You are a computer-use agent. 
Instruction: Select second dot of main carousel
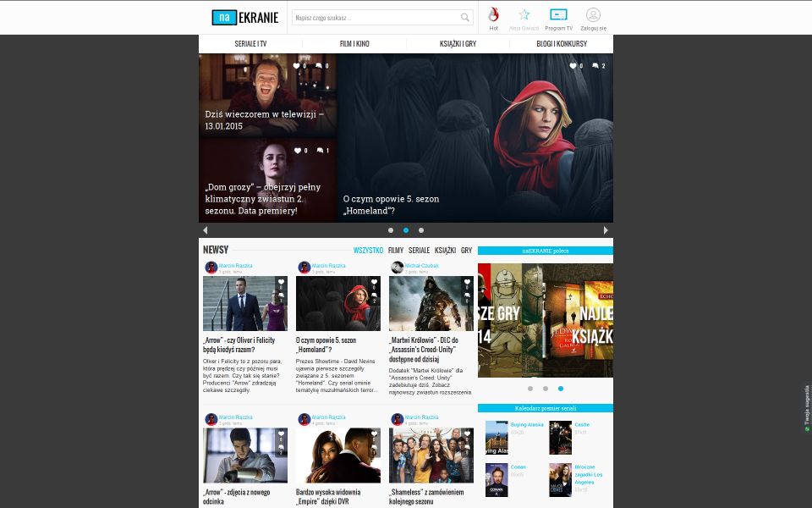coord(406,230)
